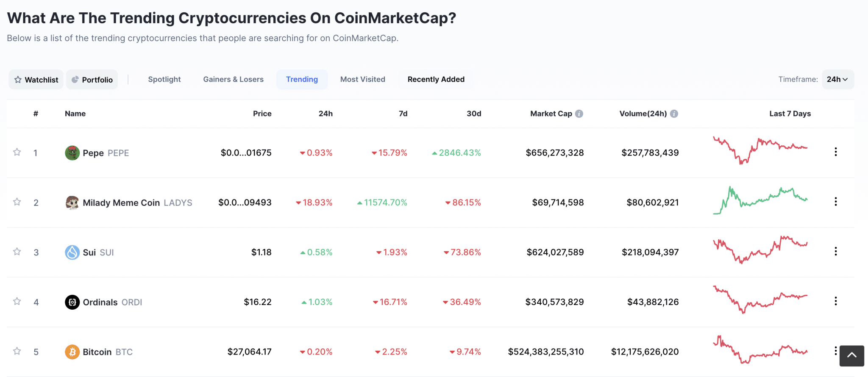Click Ordinals price $16.22
The height and width of the screenshot is (377, 868).
[258, 302]
